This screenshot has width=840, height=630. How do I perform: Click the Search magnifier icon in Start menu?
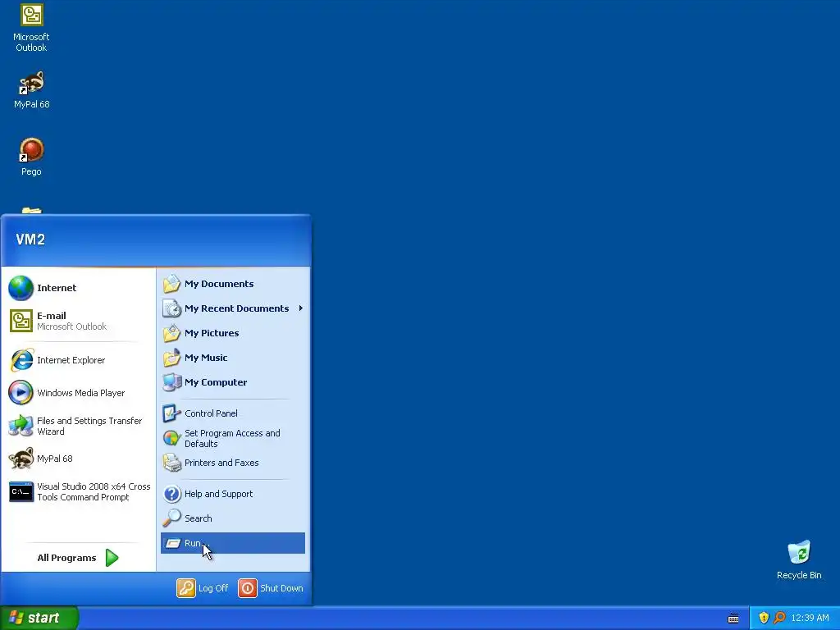pyautogui.click(x=171, y=518)
